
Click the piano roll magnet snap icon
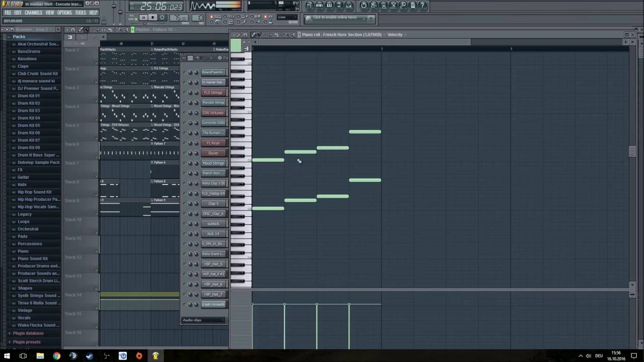pos(245,35)
